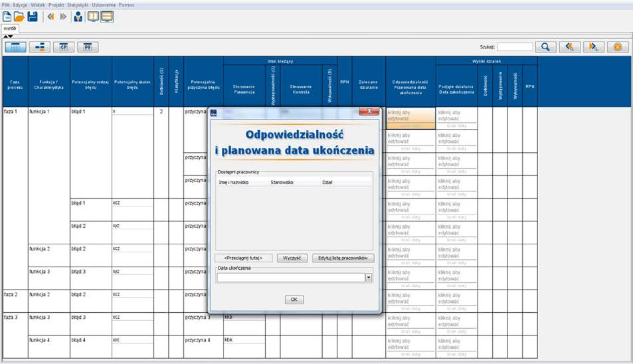Click the new document icon

tap(7, 17)
